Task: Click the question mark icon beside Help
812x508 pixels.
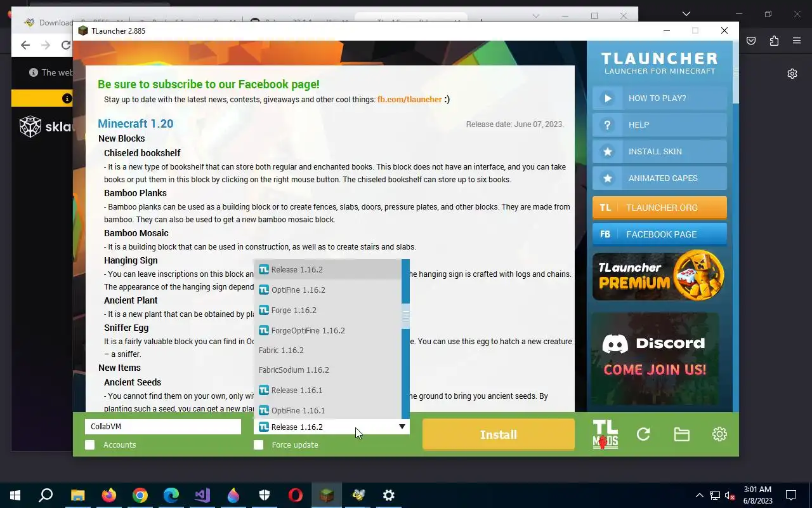Action: coord(608,125)
